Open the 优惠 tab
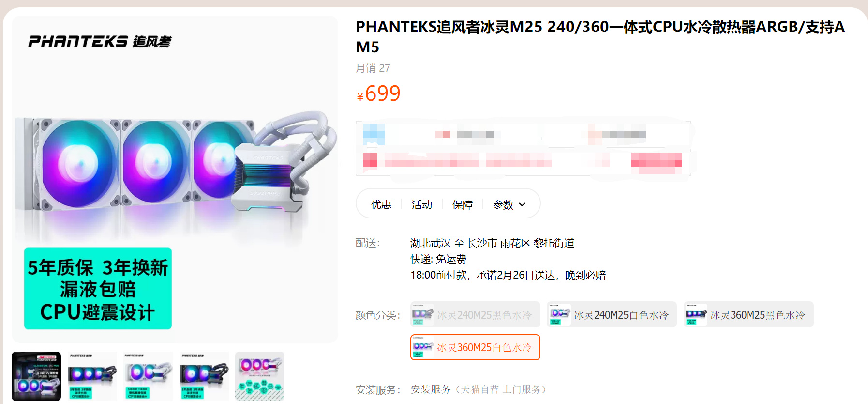Image resolution: width=868 pixels, height=404 pixels. tap(381, 204)
